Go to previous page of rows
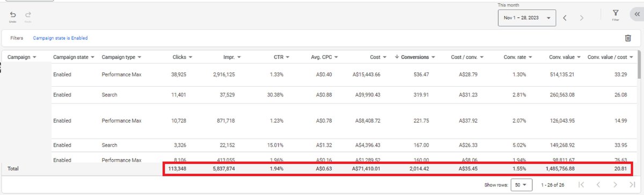 point(599,184)
